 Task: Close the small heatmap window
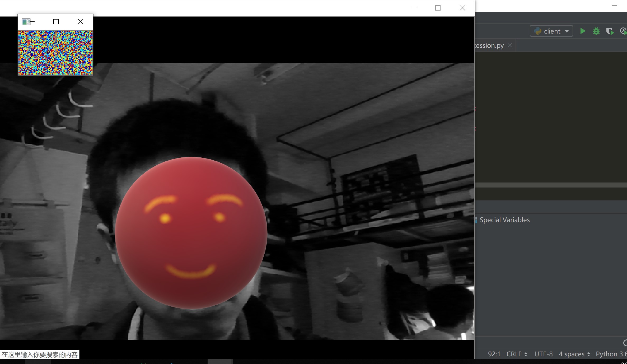(81, 22)
